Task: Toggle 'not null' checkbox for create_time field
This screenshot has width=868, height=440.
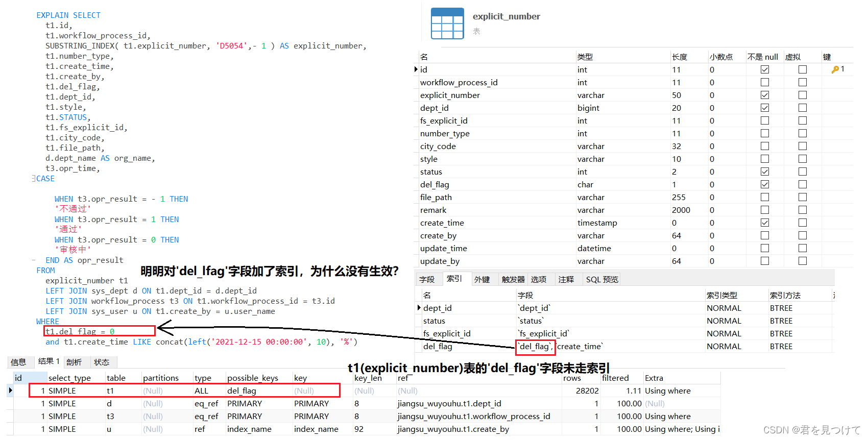Action: pyautogui.click(x=764, y=223)
